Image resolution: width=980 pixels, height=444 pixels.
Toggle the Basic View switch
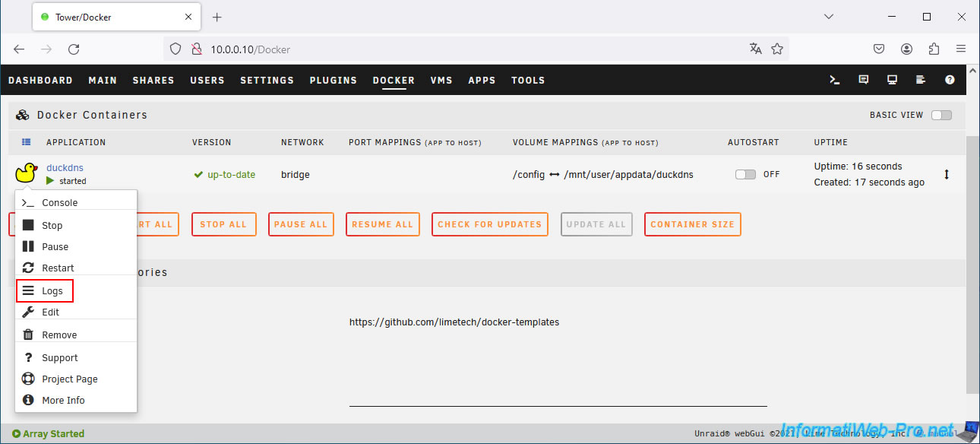[x=941, y=115]
